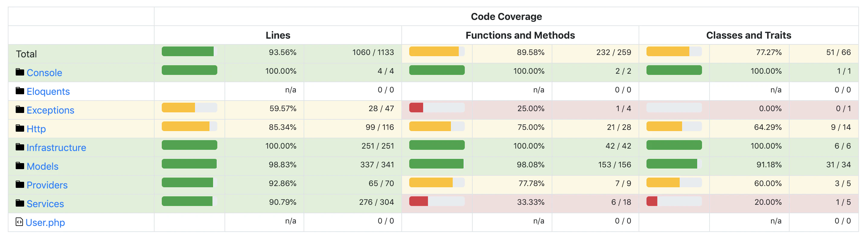
Task: Open the Services directory link
Action: [45, 204]
